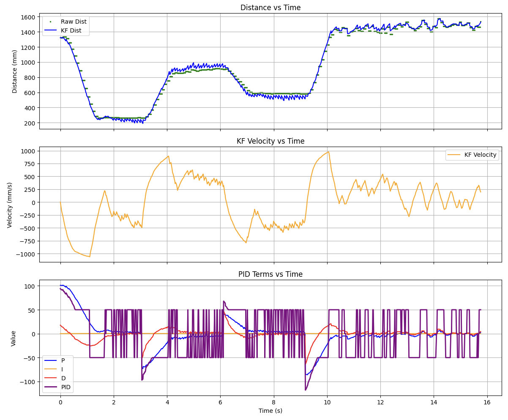This screenshot has width=508, height=420.
Task: Select the 'PID' entry in the bottom legend
Action: click(x=66, y=387)
